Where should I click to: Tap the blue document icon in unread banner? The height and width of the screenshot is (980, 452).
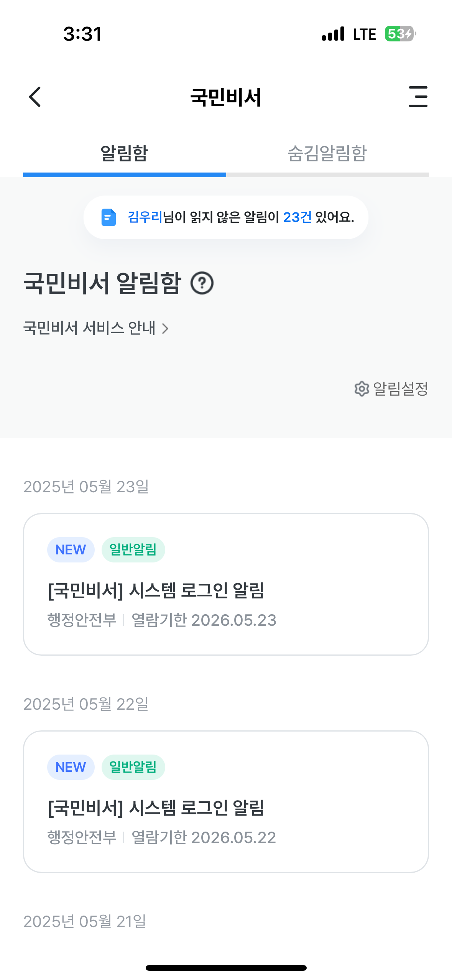tap(108, 217)
